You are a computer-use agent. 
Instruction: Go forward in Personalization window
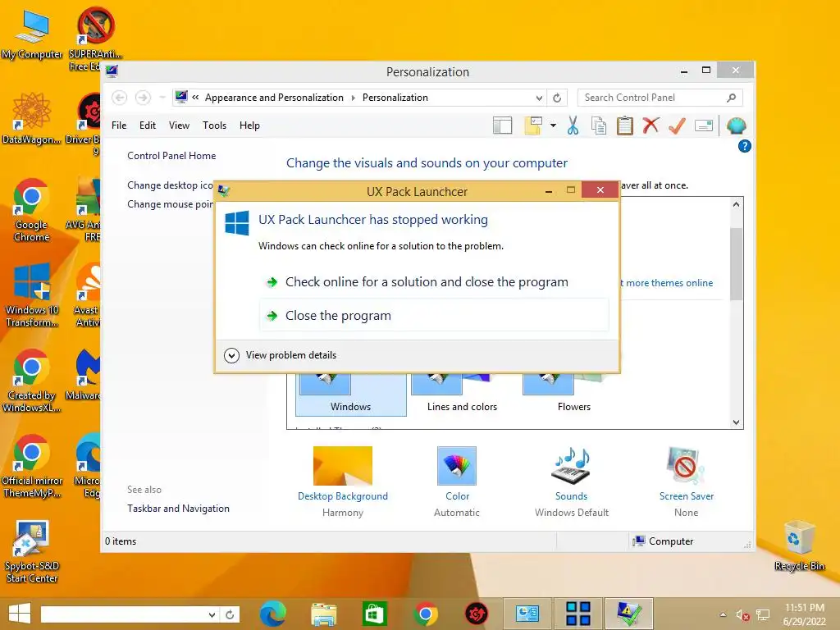coord(143,98)
